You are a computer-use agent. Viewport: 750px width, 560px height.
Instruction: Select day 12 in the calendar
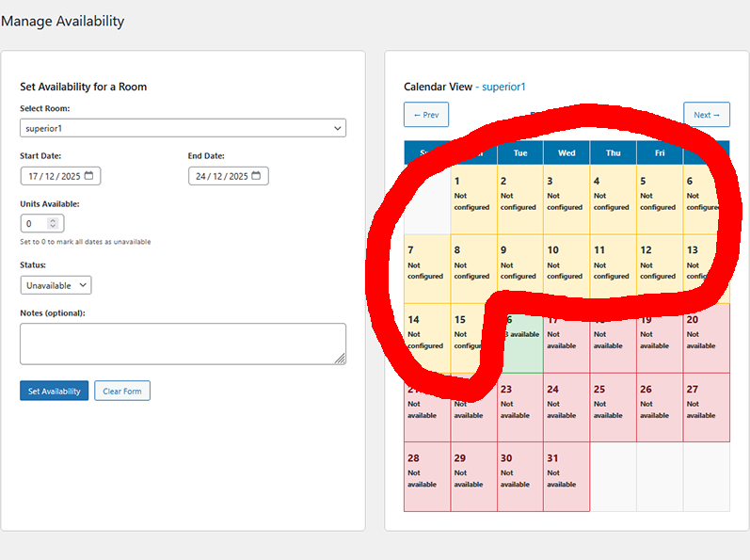(x=659, y=269)
